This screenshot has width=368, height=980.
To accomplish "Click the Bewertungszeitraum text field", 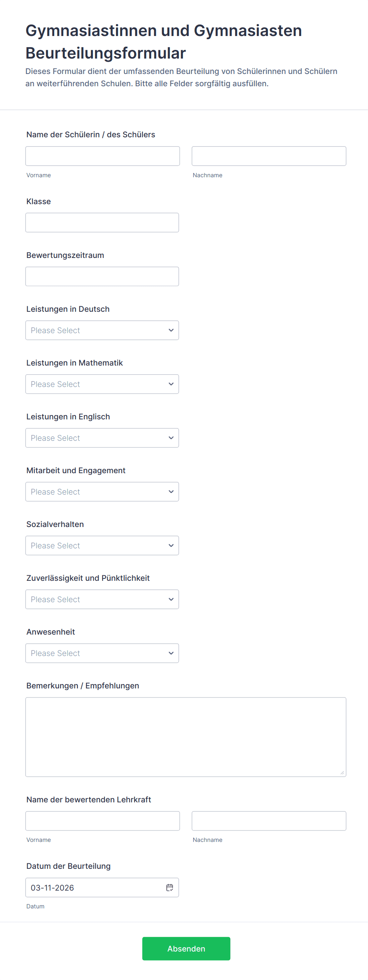I will point(102,277).
